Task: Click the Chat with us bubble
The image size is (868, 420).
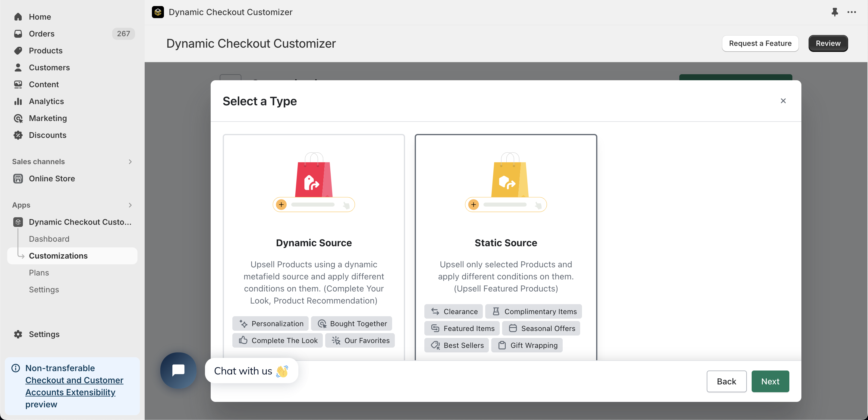Action: click(x=251, y=371)
